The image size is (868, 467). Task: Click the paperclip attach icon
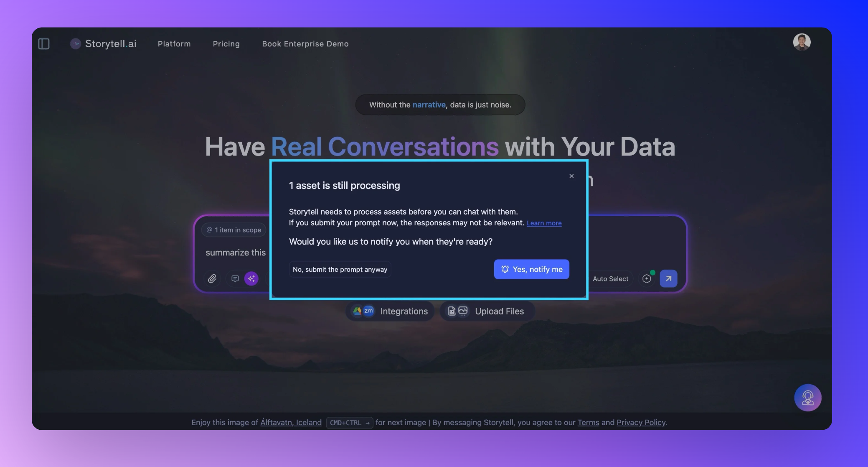(212, 279)
